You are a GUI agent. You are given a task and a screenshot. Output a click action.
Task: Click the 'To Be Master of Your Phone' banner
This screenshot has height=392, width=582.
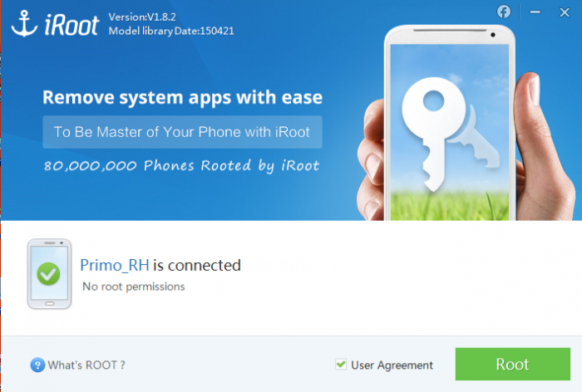182,132
